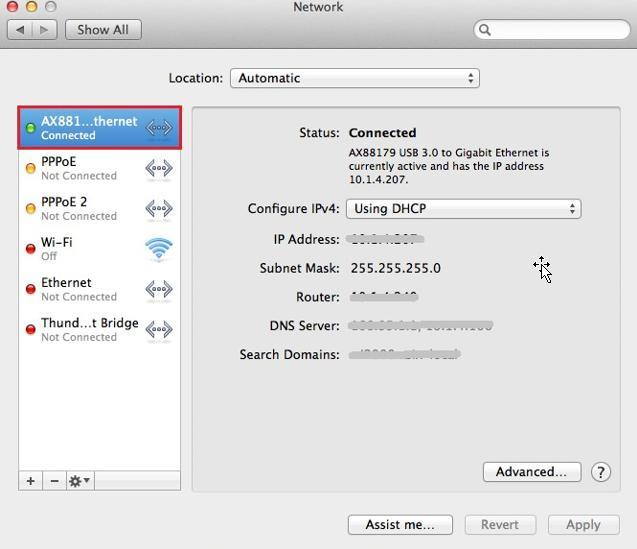
Task: Click the blurred IP Address value
Action: click(x=385, y=239)
